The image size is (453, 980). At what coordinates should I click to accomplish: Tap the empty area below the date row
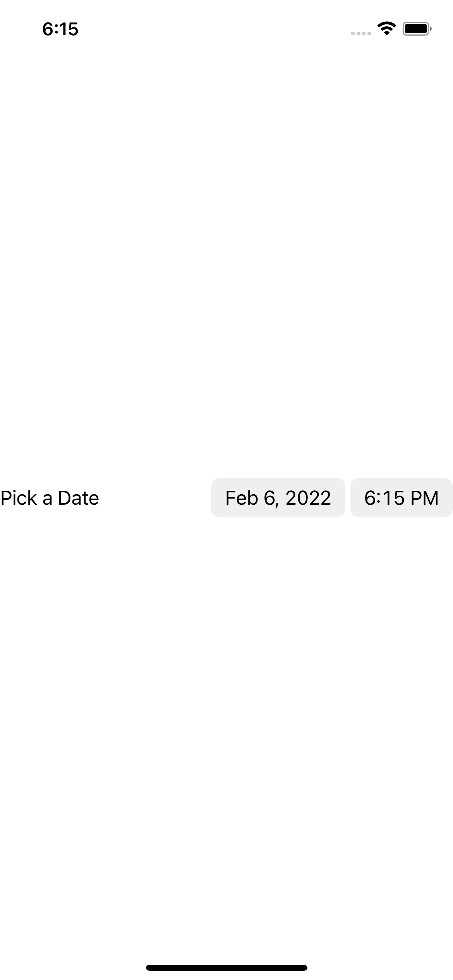[x=226, y=658]
